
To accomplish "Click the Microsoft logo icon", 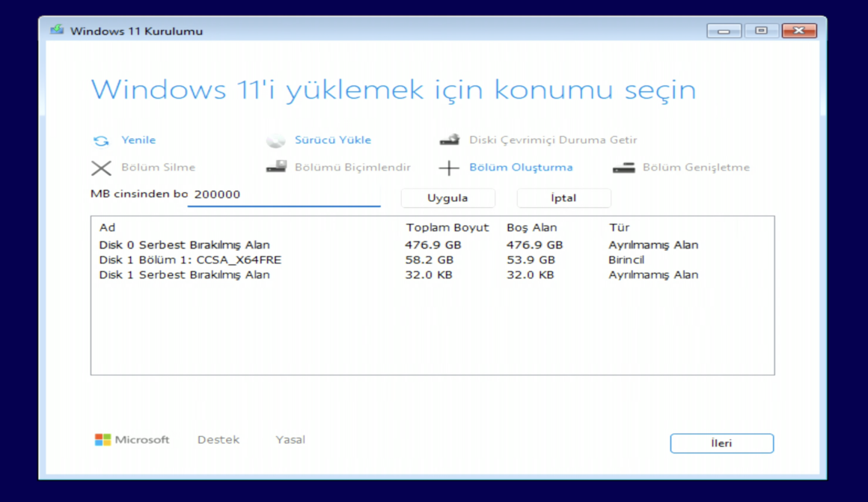I will (x=103, y=440).
